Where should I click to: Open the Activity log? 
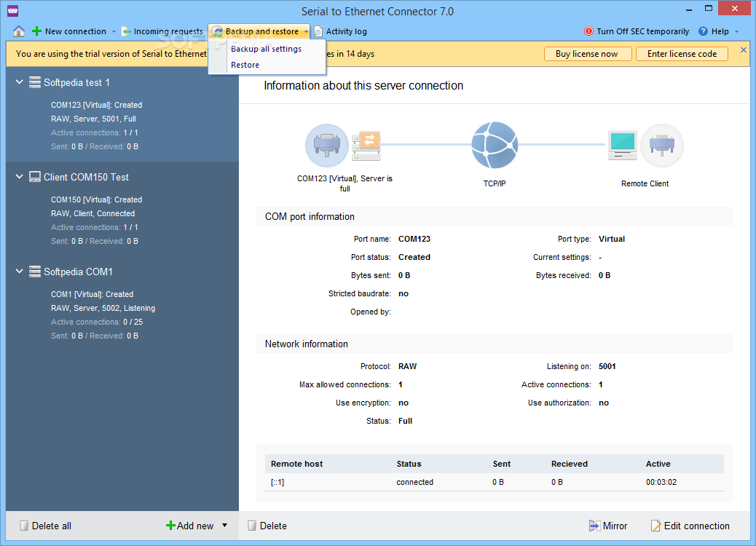click(340, 31)
